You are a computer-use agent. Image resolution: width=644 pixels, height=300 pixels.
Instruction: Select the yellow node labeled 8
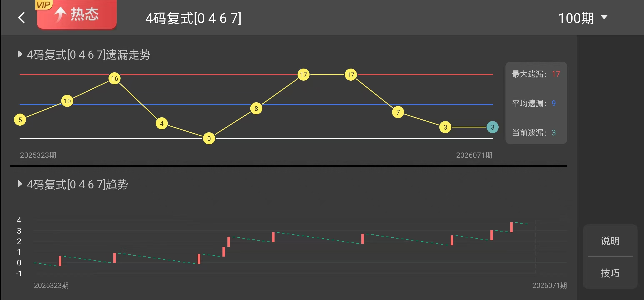click(256, 109)
